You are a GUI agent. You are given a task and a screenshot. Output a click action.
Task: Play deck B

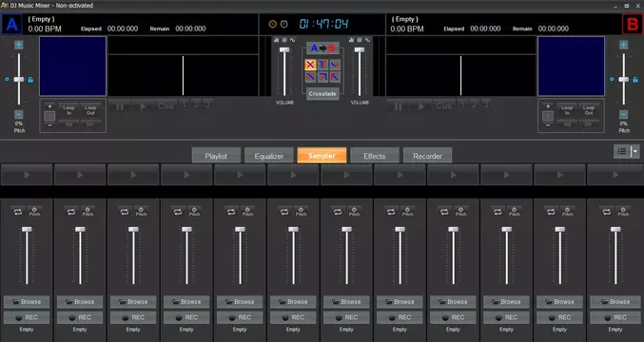tap(421, 106)
